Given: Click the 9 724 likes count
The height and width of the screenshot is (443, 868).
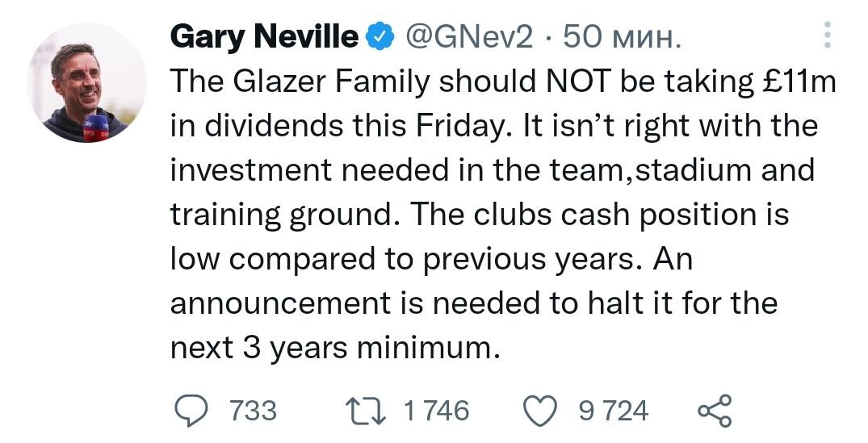Looking at the screenshot, I should pyautogui.click(x=614, y=411).
